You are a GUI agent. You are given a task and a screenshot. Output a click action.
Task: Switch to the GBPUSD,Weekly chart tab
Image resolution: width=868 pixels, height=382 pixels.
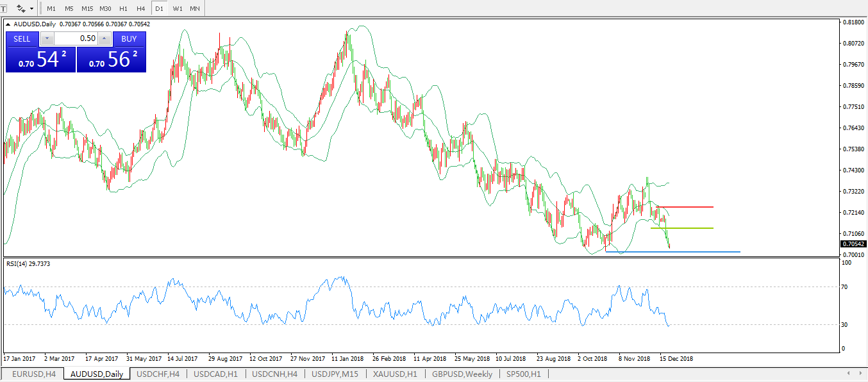462,374
